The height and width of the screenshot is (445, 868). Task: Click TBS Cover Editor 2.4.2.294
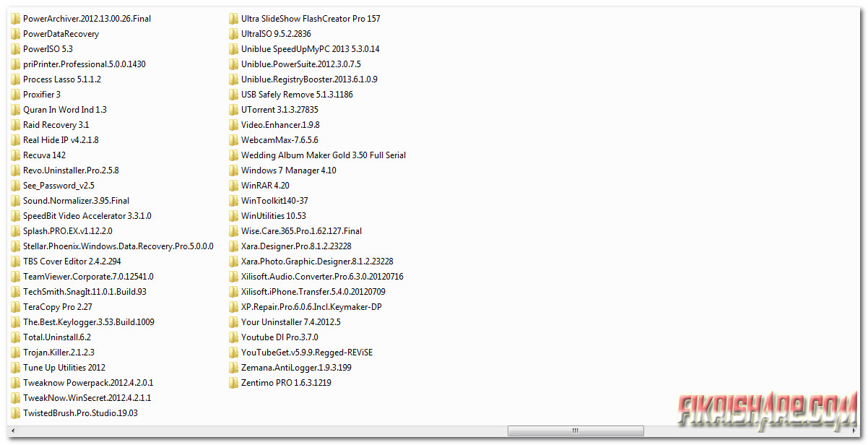tap(72, 262)
